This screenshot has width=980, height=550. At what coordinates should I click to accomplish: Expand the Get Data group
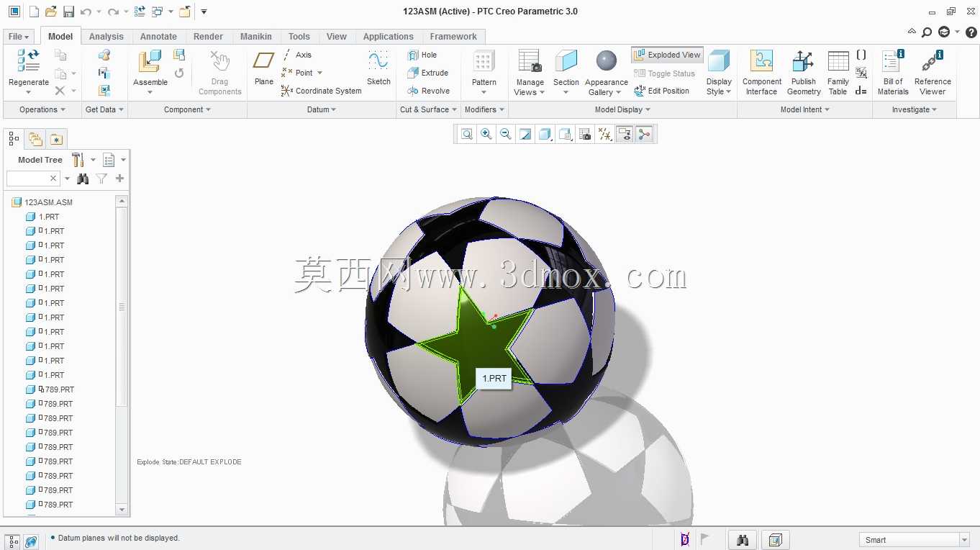(105, 109)
